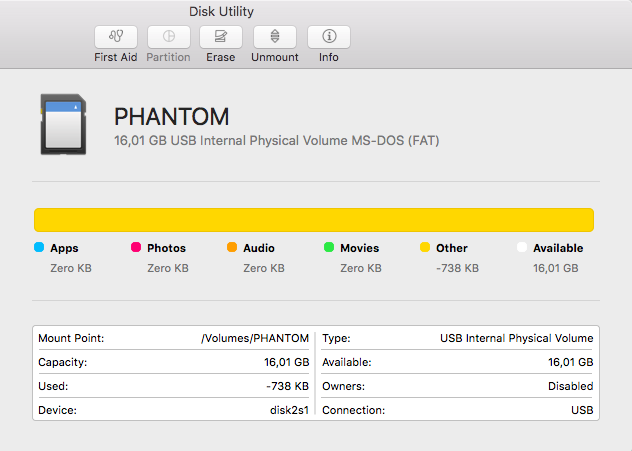Click the Connection label in table
Viewport: 632px width, 451px height.
353,410
